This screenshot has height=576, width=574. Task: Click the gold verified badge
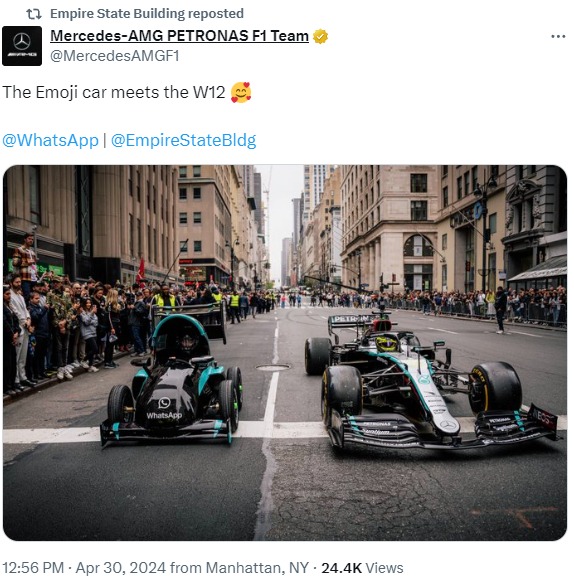[x=320, y=36]
